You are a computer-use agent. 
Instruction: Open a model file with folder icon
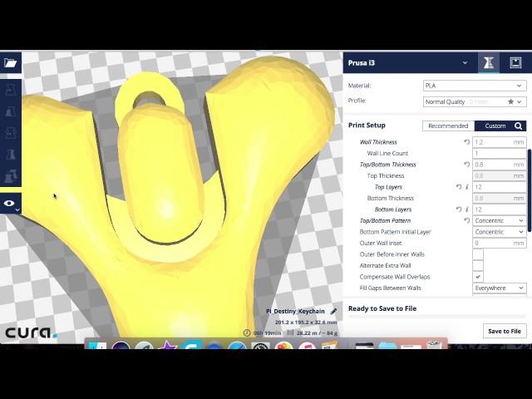10,63
